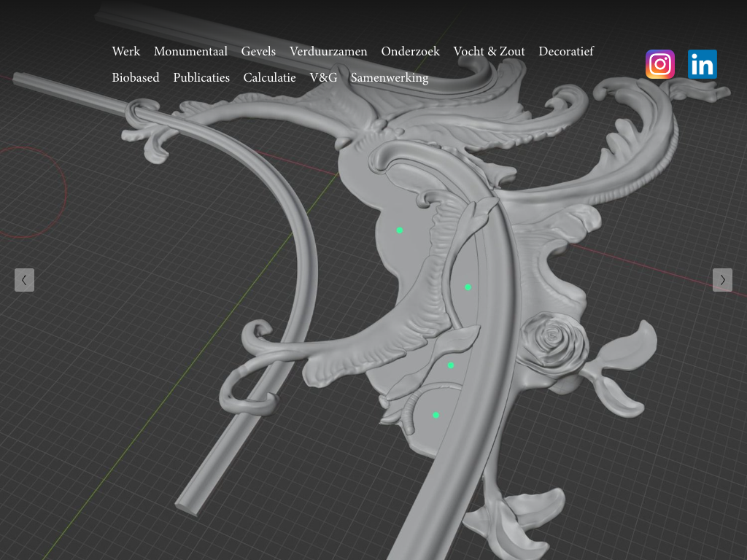Select the second green hotspot from top
This screenshot has width=747, height=560.
468,287
